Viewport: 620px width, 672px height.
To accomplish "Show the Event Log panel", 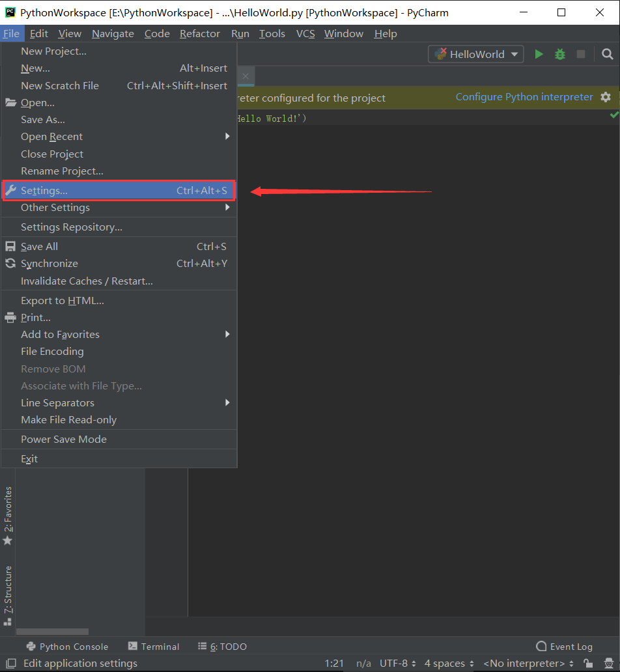I will coord(564,646).
